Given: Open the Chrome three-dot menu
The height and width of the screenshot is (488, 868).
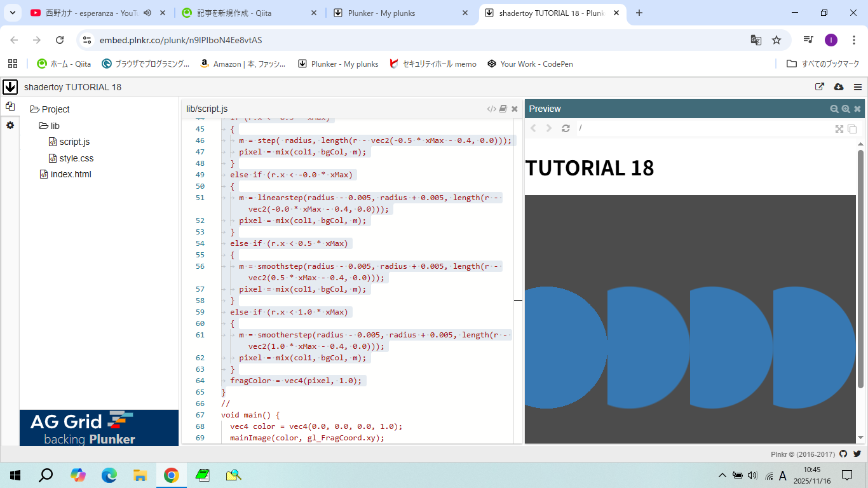Looking at the screenshot, I should (x=853, y=40).
